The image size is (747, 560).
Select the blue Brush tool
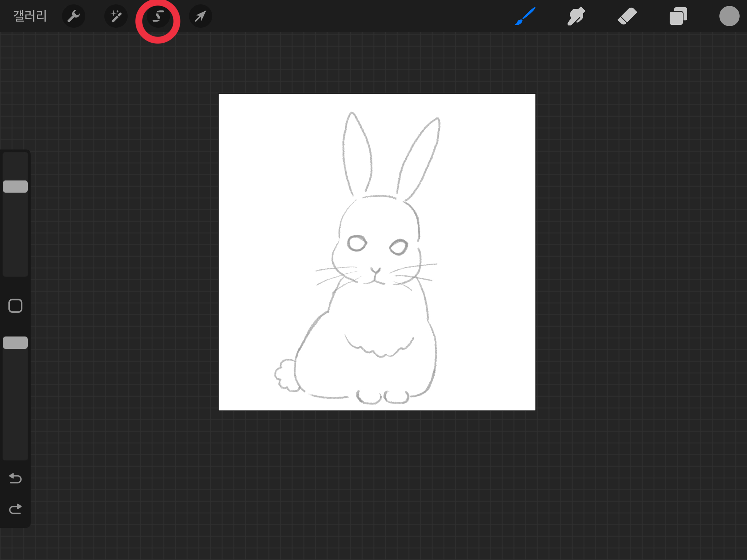tap(525, 16)
